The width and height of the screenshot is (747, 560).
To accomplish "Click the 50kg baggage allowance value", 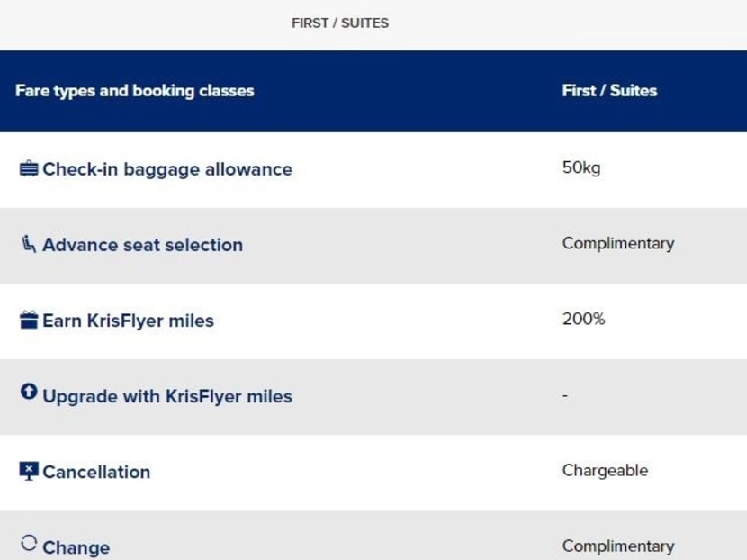I will point(581,168).
